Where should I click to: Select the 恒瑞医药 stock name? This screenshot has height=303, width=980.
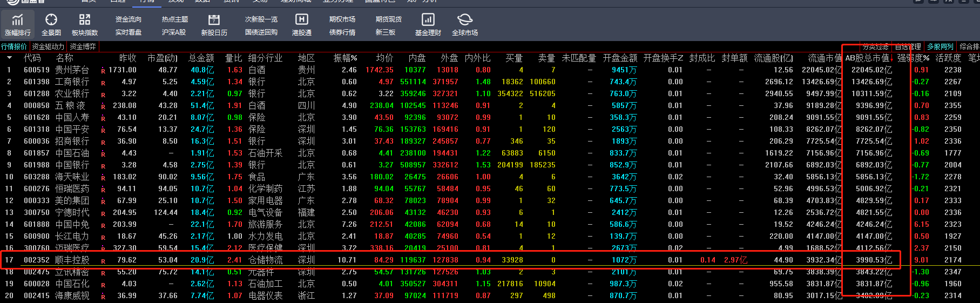pos(72,188)
